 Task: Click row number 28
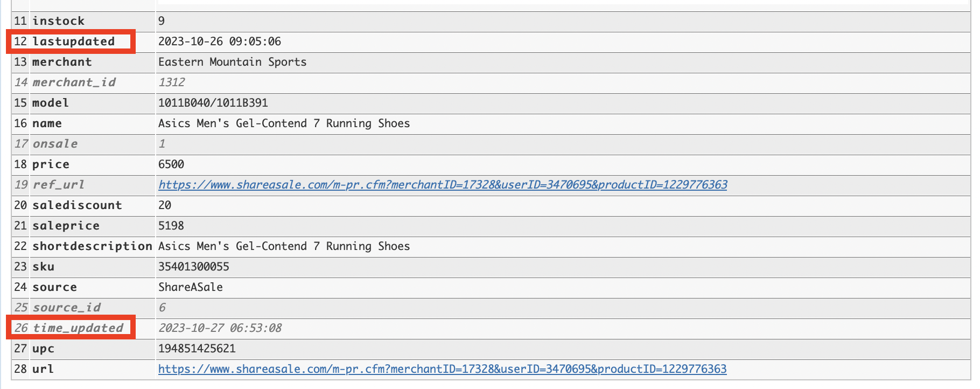(x=20, y=369)
